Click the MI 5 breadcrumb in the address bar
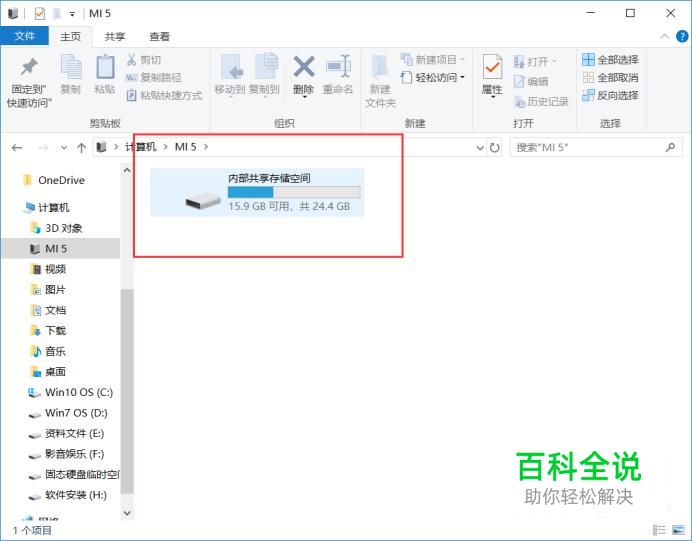The height and width of the screenshot is (541, 692). [185, 147]
